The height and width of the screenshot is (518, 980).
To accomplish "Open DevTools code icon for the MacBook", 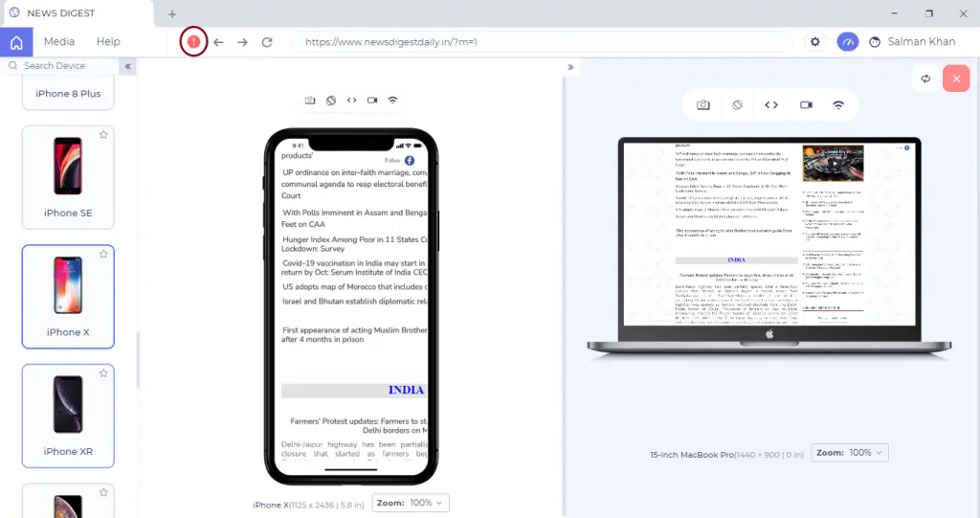I will tap(771, 105).
